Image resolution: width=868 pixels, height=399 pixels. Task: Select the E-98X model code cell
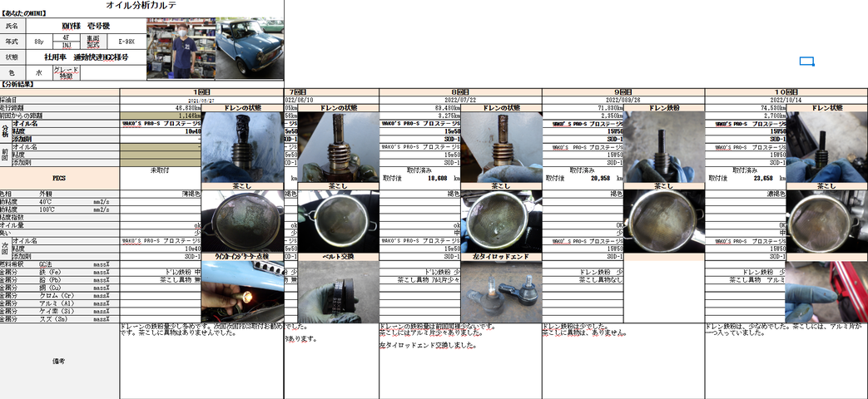(126, 42)
